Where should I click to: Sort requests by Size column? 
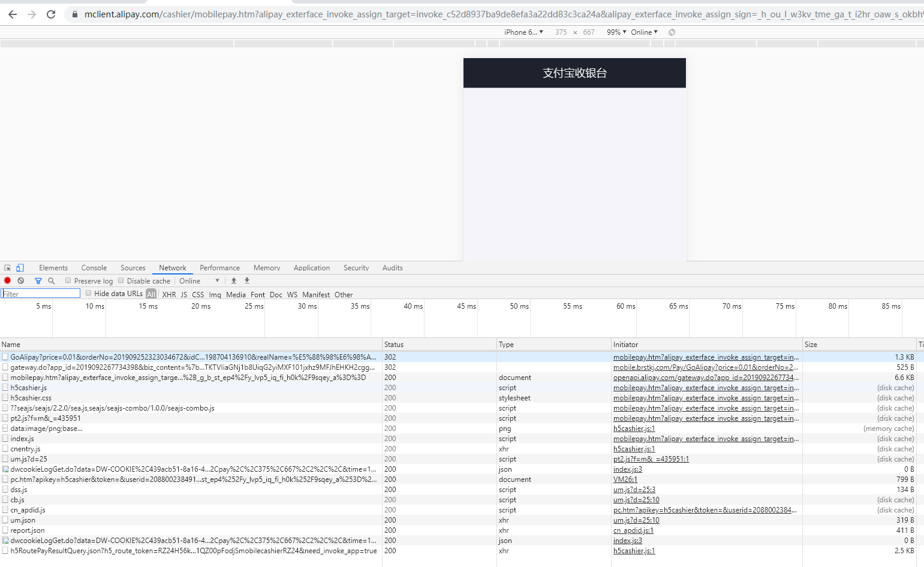coord(860,345)
